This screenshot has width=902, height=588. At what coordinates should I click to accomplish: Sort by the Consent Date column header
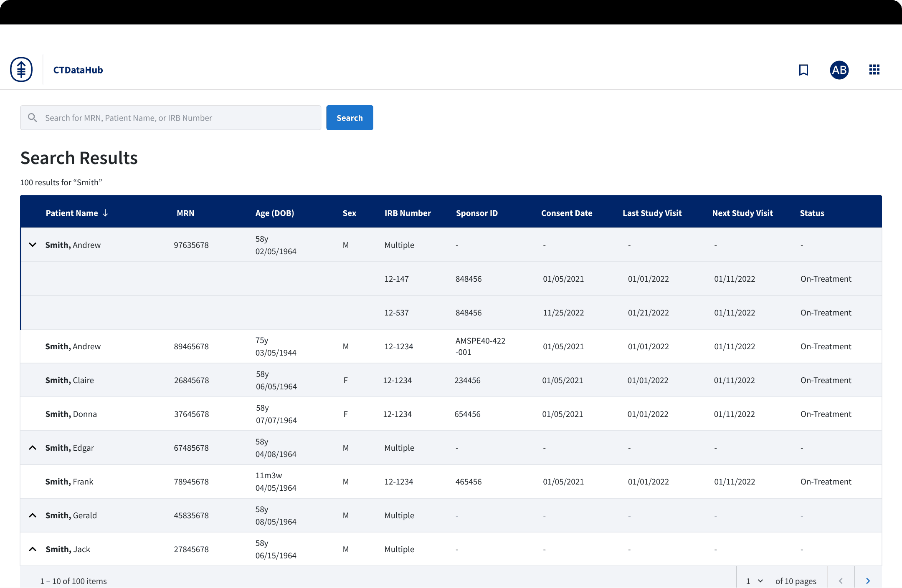tap(566, 213)
